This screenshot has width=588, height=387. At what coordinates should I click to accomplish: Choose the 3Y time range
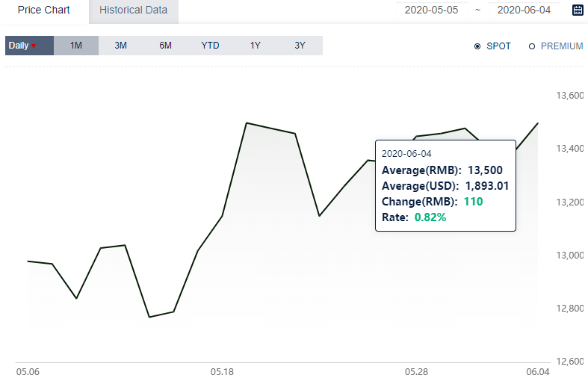(300, 46)
